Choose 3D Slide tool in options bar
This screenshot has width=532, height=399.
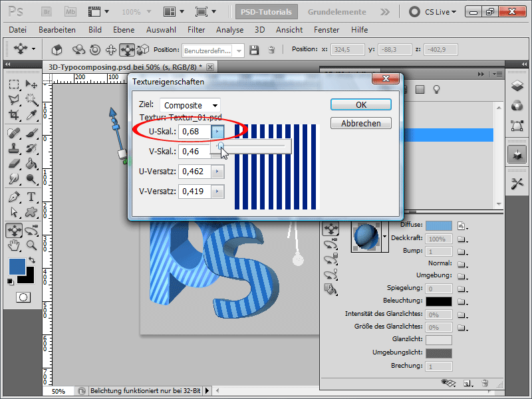pos(127,50)
